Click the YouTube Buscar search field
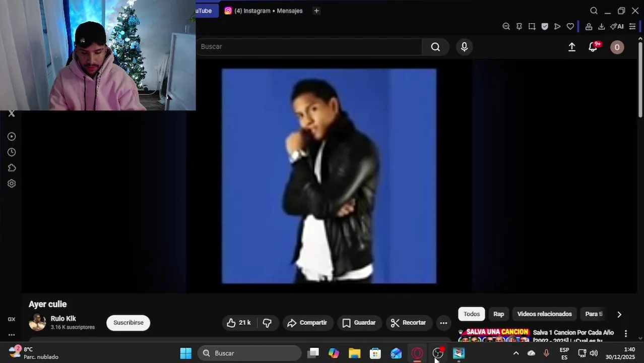Screen dimensions: 644x363 tap(309, 47)
